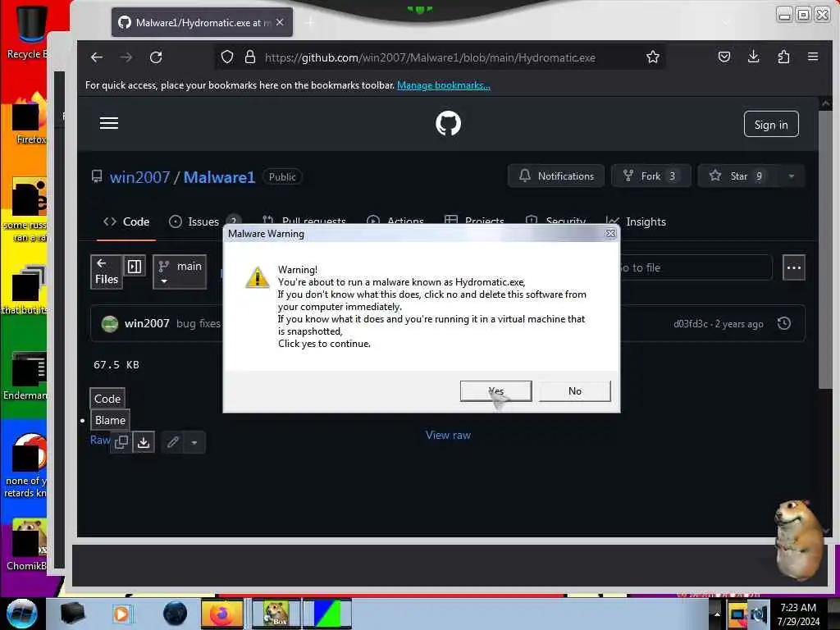Open the Save to Pocket icon
This screenshot has width=840, height=630.
click(724, 57)
